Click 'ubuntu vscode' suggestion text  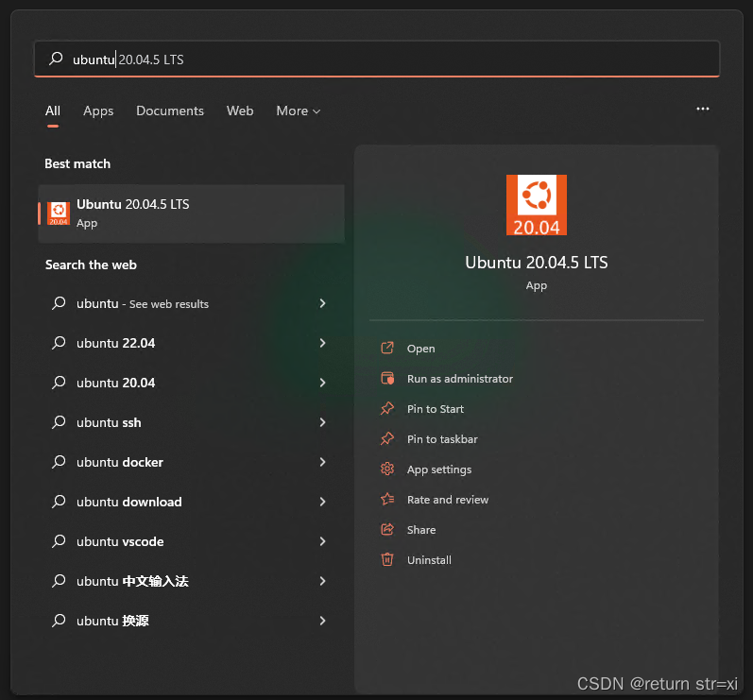click(120, 541)
